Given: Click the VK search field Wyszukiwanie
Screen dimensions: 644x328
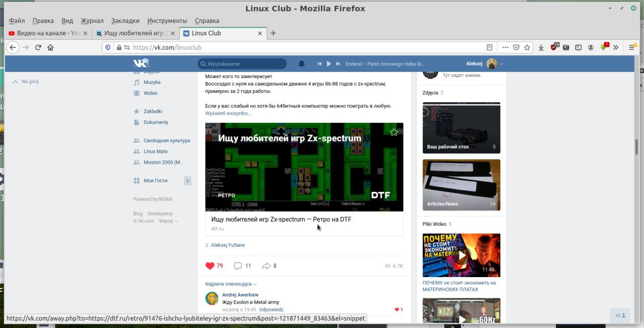Looking at the screenshot, I should [x=242, y=64].
